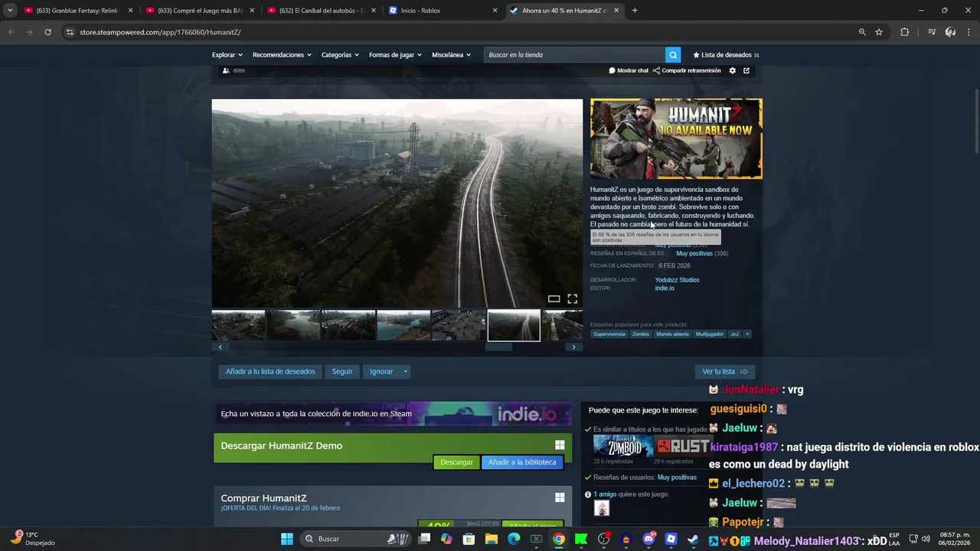Open Chrome from the taskbar
This screenshot has width=980, height=551.
(559, 539)
